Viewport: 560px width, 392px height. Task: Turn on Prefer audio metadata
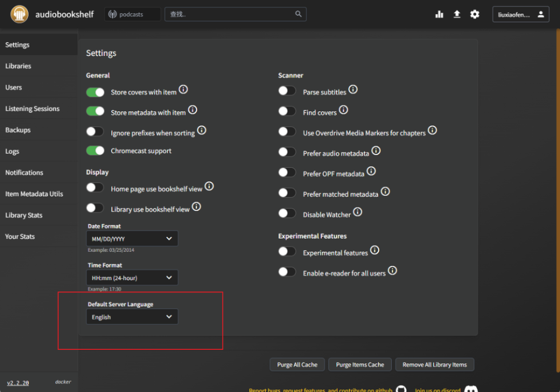[x=287, y=152]
